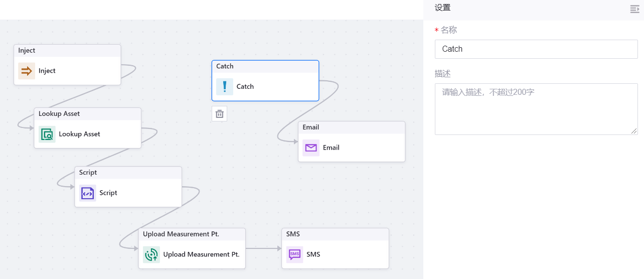
Task: Select the Upload Measurement Pt. icon
Action: (x=151, y=255)
